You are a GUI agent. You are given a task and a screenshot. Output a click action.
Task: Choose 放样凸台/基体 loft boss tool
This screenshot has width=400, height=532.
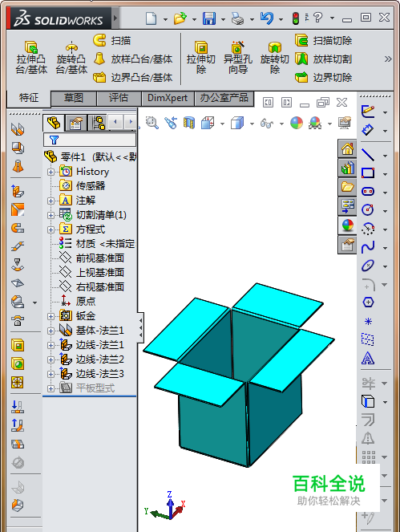click(x=132, y=59)
